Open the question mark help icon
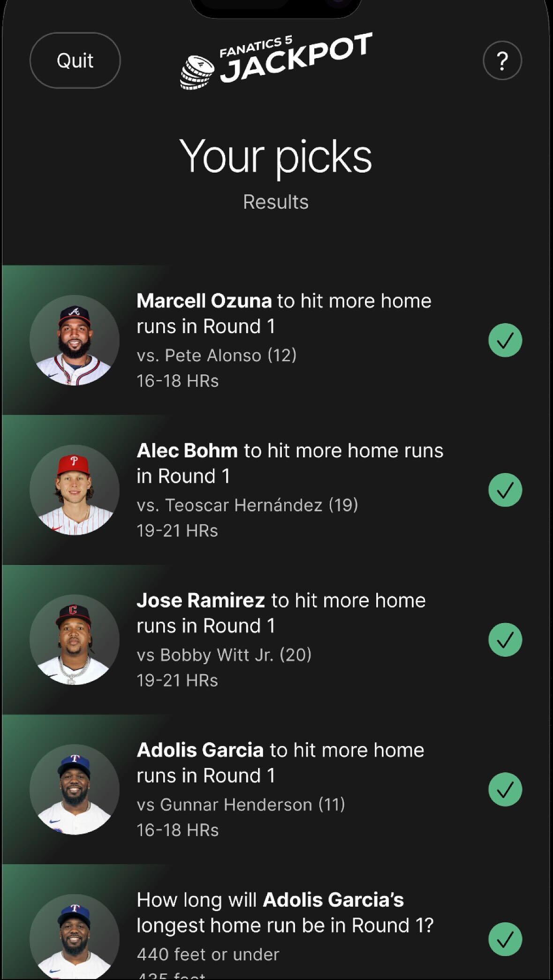 tap(502, 61)
